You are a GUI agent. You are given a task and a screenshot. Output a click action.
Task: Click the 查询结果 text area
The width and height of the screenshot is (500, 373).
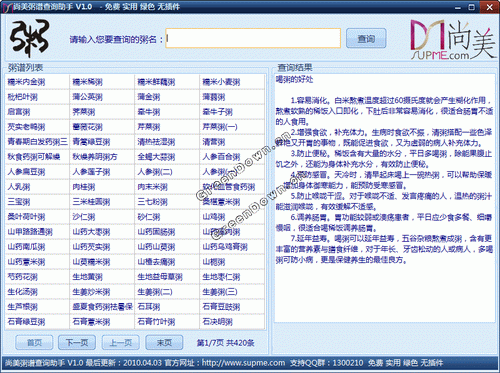(x=385, y=198)
